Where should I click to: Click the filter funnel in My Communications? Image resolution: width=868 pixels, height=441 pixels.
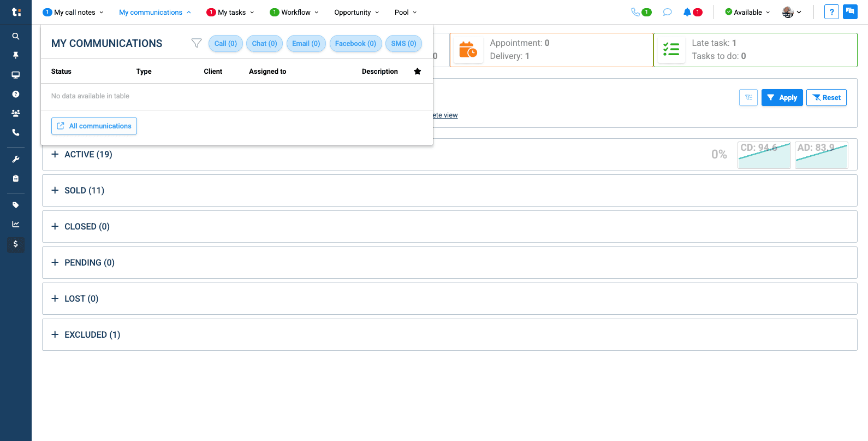pos(197,43)
